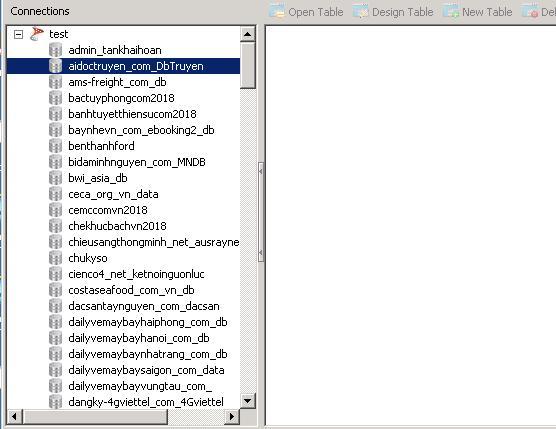The width and height of the screenshot is (556, 429).
Task: Select the ams-freight_com_db database
Action: click(117, 82)
